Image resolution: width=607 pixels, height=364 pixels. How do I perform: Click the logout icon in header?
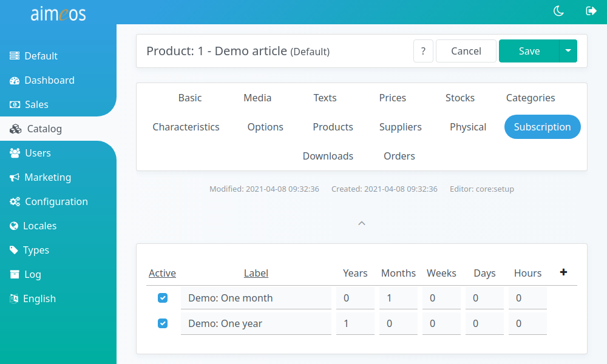coord(591,11)
